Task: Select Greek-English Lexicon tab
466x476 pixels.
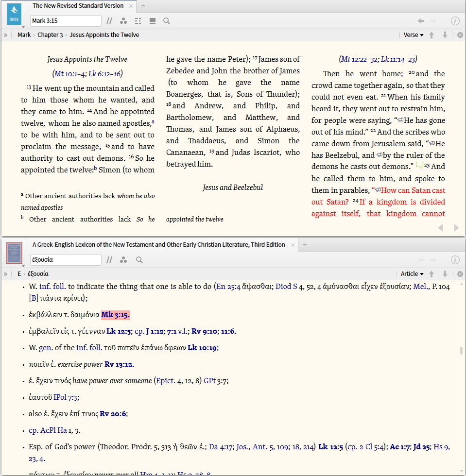Action: [158, 245]
